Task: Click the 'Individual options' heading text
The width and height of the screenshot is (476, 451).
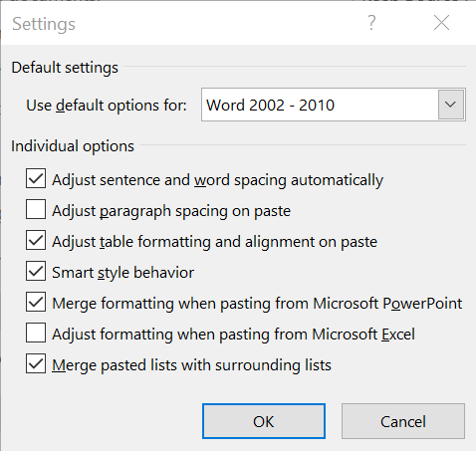Action: click(x=73, y=146)
